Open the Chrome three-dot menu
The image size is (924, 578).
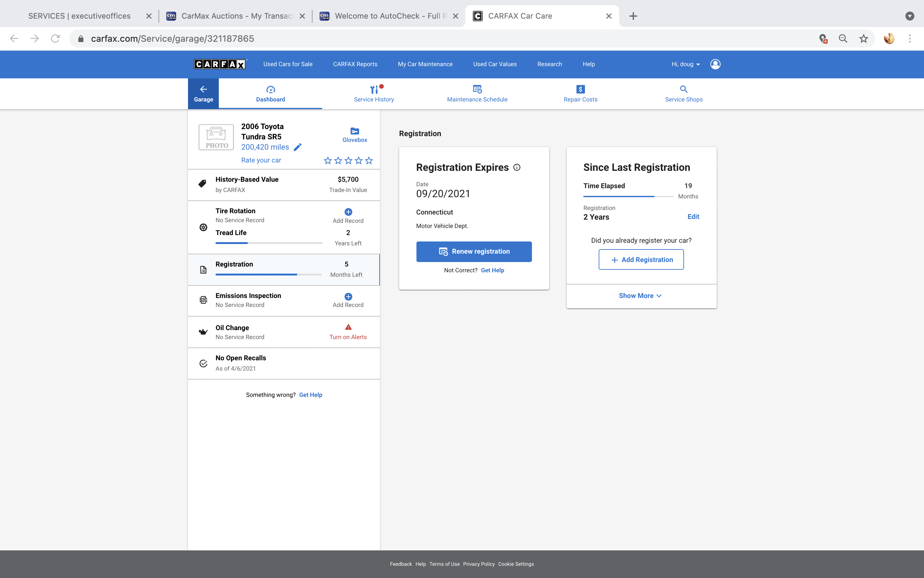click(x=910, y=39)
